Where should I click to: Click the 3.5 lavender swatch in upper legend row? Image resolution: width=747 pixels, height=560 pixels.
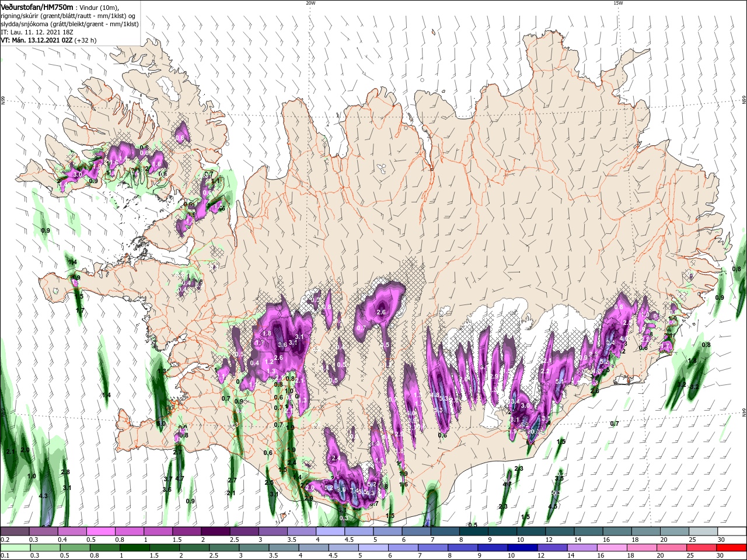(x=301, y=531)
